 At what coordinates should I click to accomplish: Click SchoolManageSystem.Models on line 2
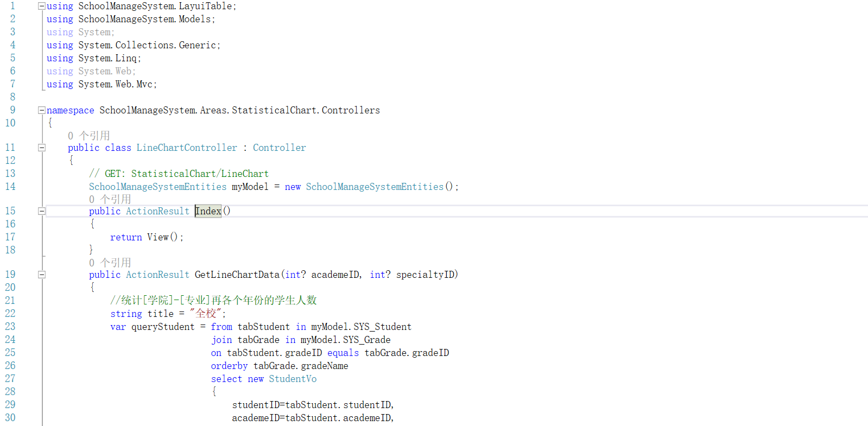click(144, 19)
